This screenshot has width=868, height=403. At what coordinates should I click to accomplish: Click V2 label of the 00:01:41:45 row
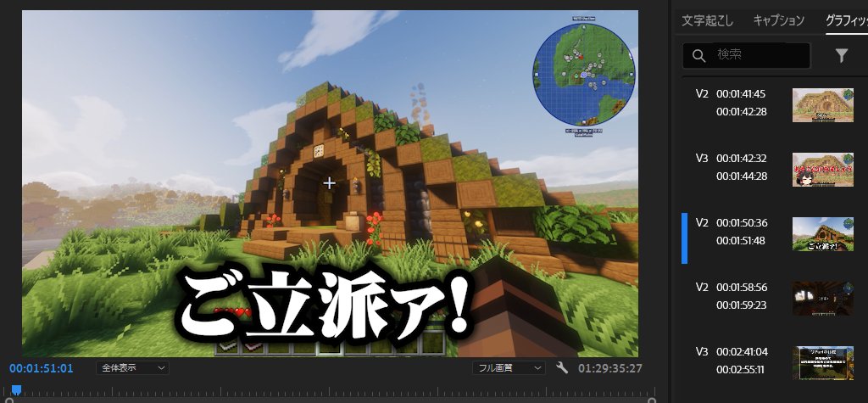(x=702, y=93)
